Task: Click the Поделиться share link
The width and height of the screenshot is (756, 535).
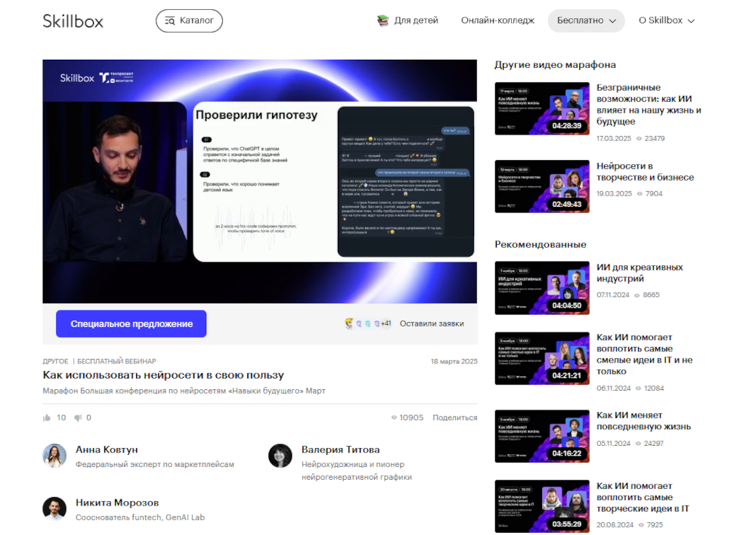Action: (x=454, y=417)
